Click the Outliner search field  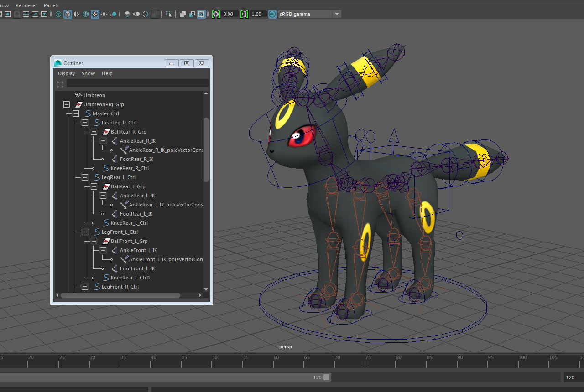pos(137,83)
